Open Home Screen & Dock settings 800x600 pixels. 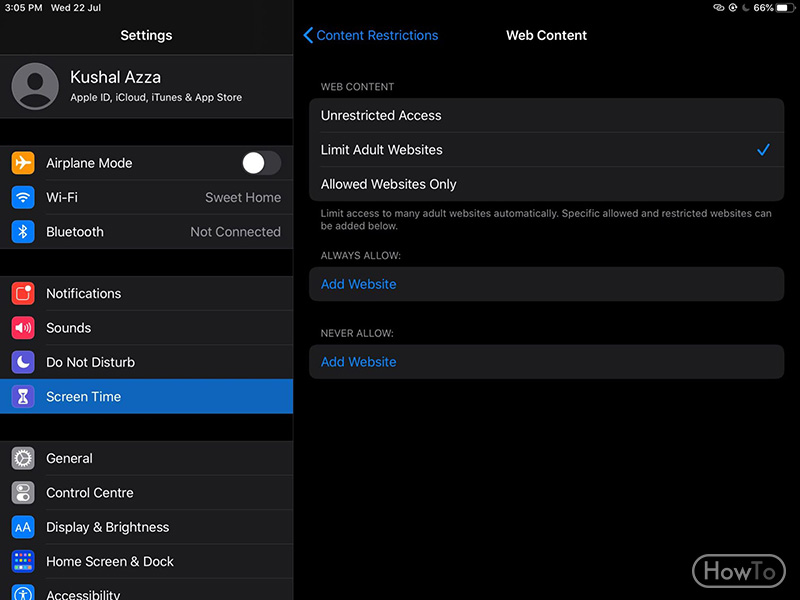146,561
